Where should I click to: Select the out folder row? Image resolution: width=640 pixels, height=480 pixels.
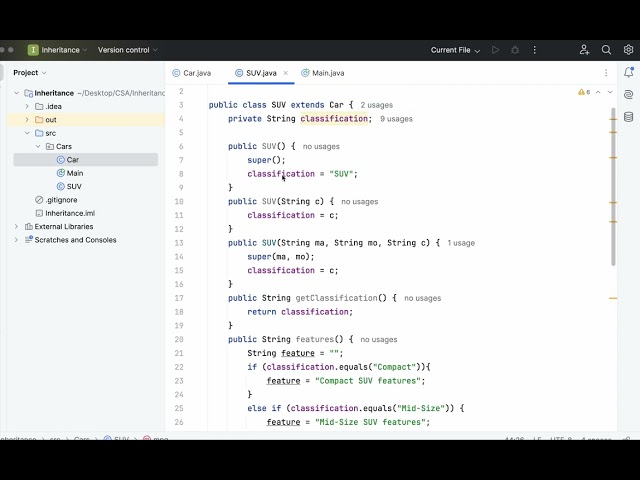86,120
